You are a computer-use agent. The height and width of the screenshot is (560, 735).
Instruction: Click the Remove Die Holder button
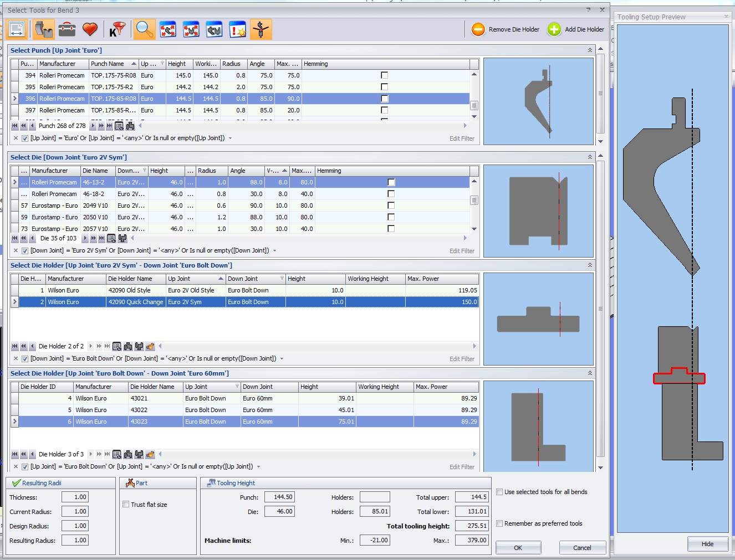point(505,29)
